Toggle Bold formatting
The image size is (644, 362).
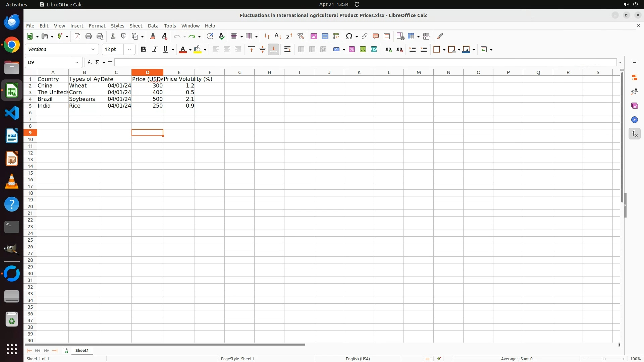144,50
